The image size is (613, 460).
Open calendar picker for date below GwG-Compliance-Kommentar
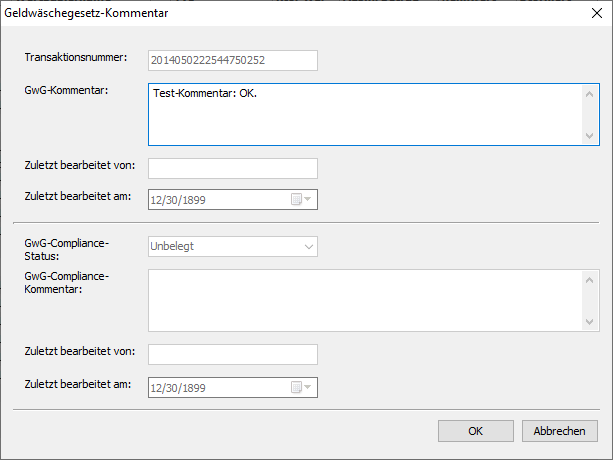pos(302,387)
